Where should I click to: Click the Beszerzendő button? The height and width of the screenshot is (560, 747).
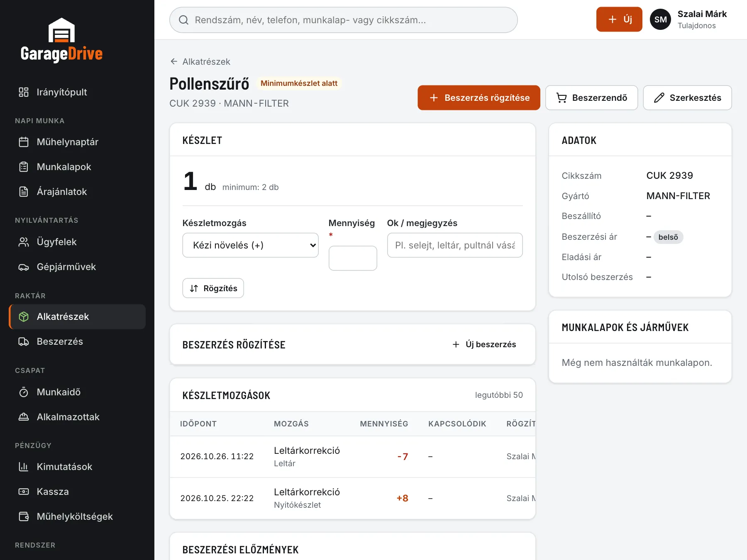pos(591,98)
